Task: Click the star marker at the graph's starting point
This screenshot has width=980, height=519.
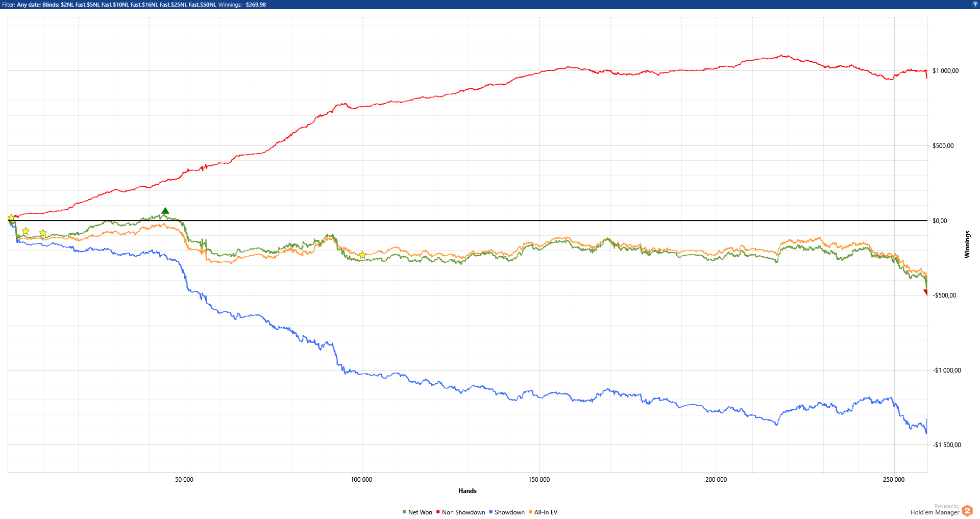Action: pyautogui.click(x=11, y=217)
